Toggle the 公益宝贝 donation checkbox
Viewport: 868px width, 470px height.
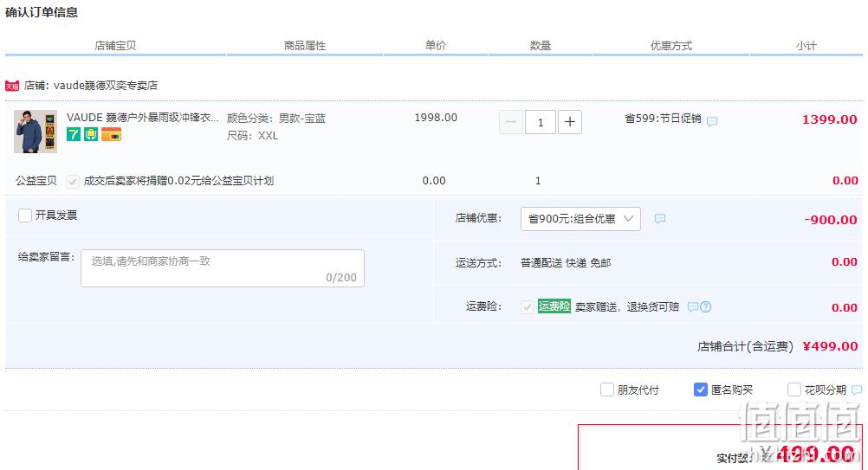73,182
